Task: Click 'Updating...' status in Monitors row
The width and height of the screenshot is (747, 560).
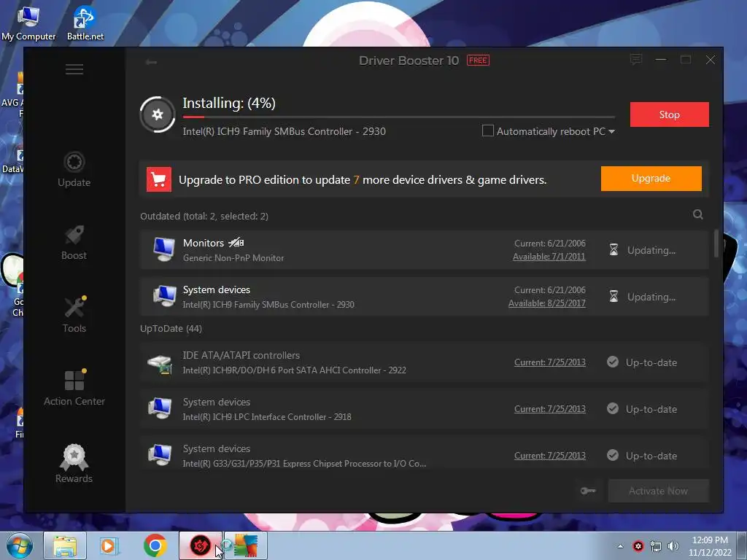Action: pyautogui.click(x=651, y=251)
